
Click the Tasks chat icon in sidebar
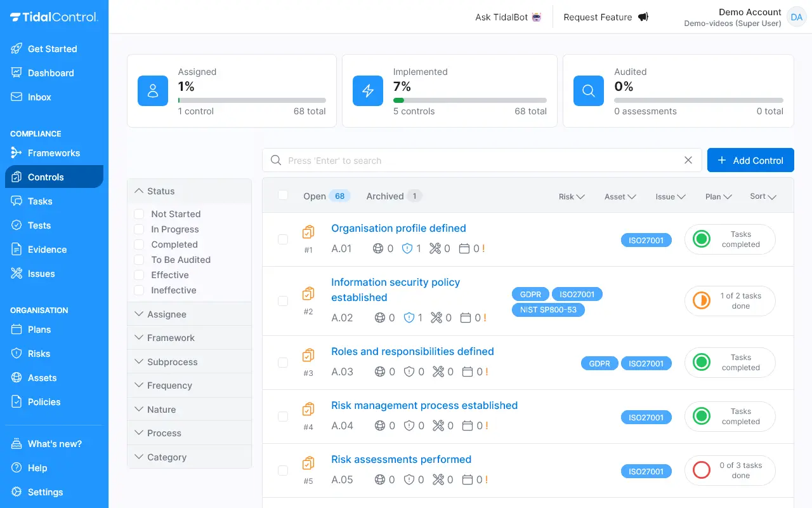(16, 201)
